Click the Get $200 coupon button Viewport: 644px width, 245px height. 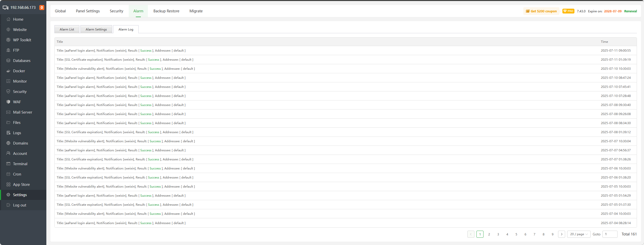coord(541,11)
